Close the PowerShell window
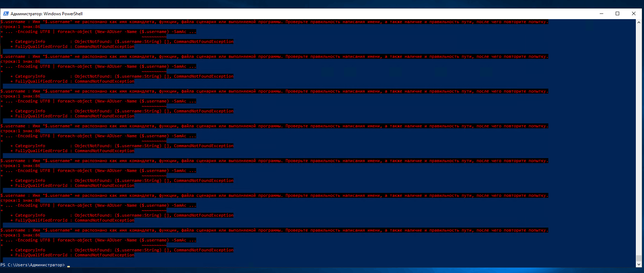The image size is (644, 273). pyautogui.click(x=634, y=14)
